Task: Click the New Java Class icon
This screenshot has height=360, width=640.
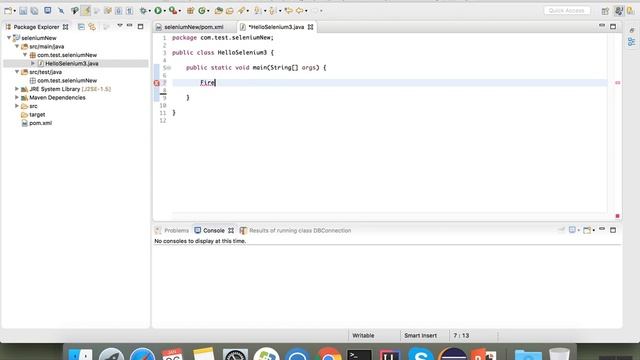Action: click(x=202, y=11)
